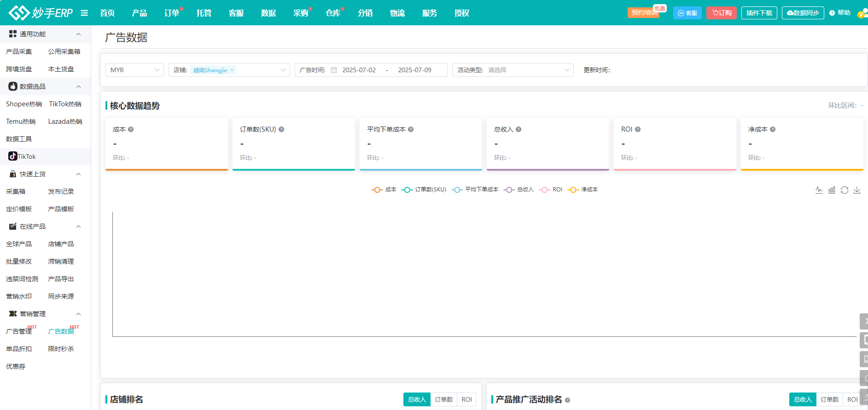Click the chart restore/refresh icon
Image resolution: width=868 pixels, height=410 pixels.
pyautogui.click(x=845, y=190)
